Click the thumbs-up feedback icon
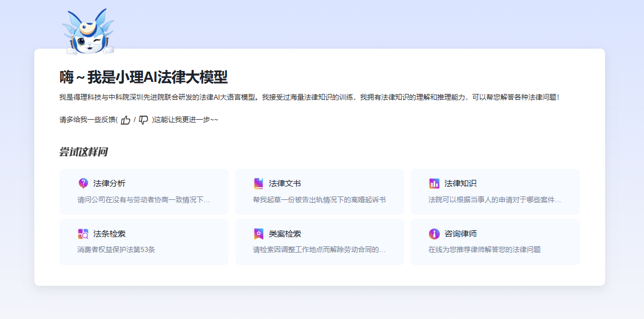Screen dimensions: 644x319 click(126, 120)
